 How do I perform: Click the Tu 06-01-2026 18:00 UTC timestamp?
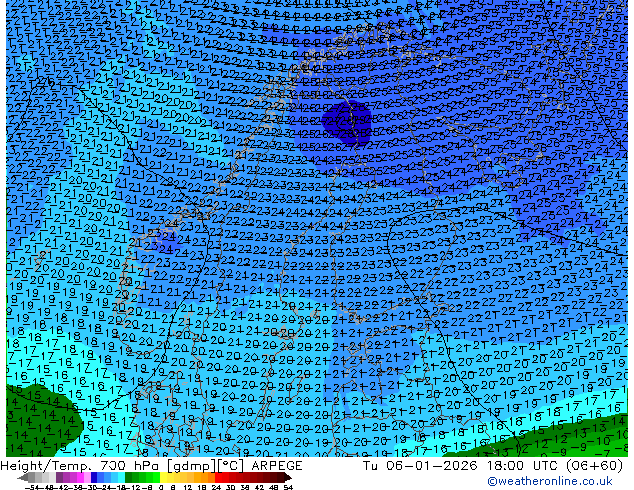coord(492,466)
